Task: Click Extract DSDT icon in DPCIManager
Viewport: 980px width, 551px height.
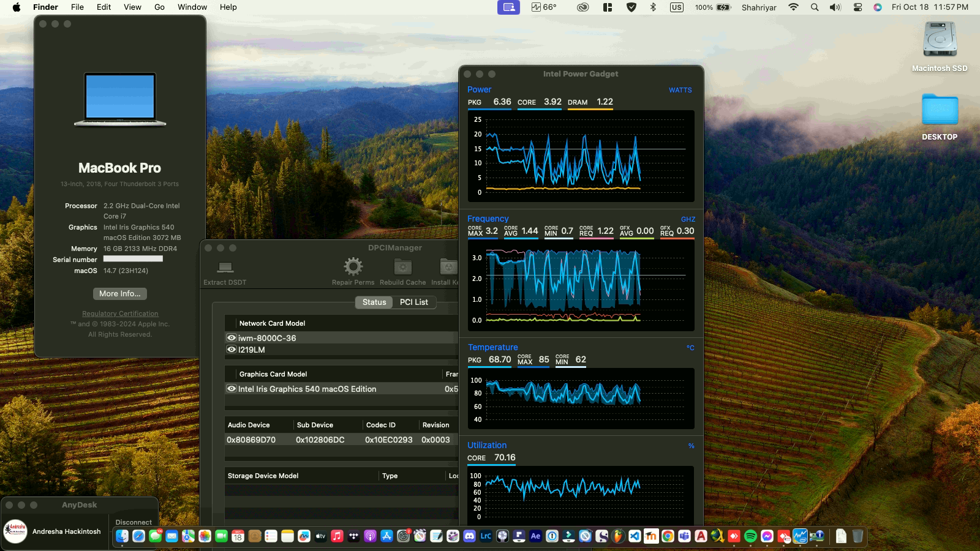Action: (225, 267)
